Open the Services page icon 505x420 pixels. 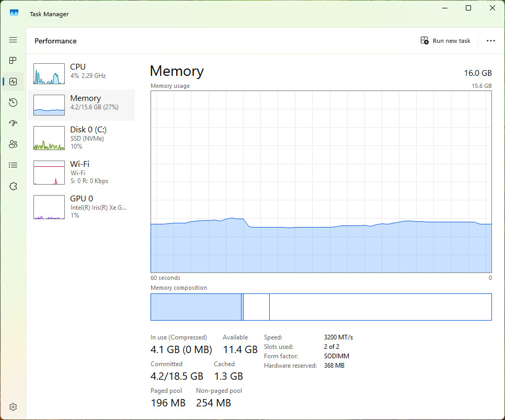pyautogui.click(x=13, y=186)
